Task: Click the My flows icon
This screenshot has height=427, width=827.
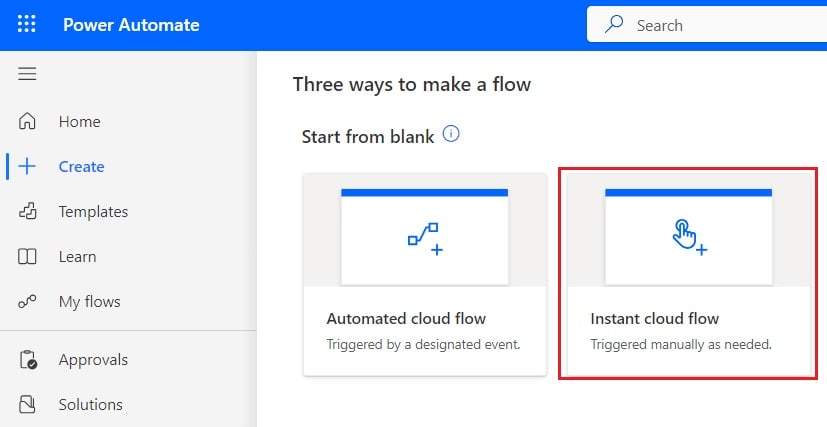Action: pyautogui.click(x=27, y=302)
